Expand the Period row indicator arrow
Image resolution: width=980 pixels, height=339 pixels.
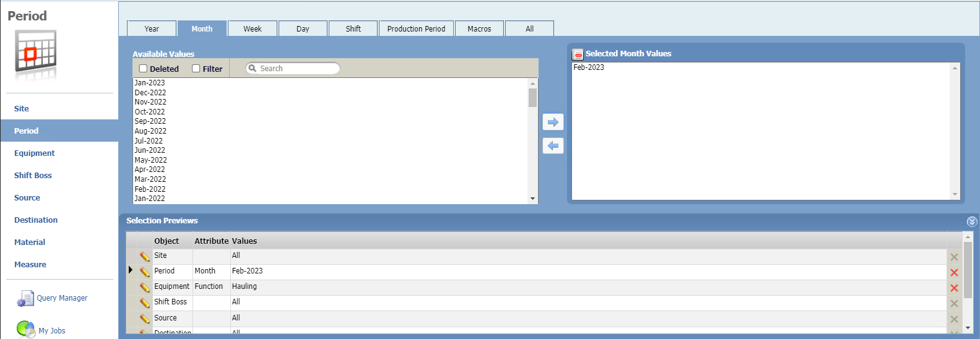131,270
